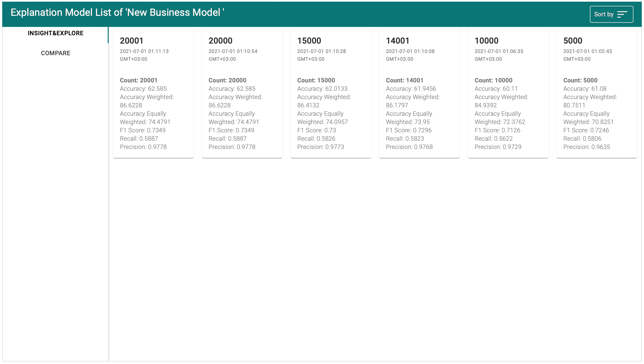This screenshot has width=644, height=364.
Task: Select timestamp 2021-07-01 01:02:43
Action: tap(588, 51)
